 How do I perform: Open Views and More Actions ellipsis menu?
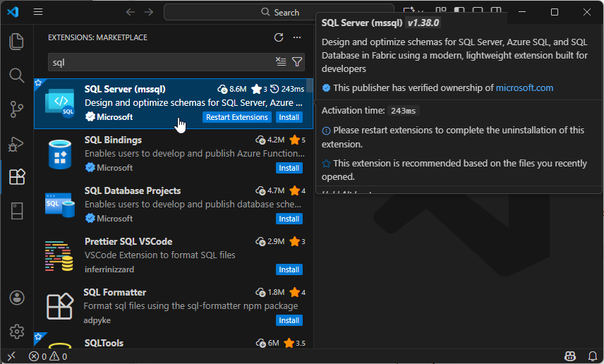(x=297, y=37)
